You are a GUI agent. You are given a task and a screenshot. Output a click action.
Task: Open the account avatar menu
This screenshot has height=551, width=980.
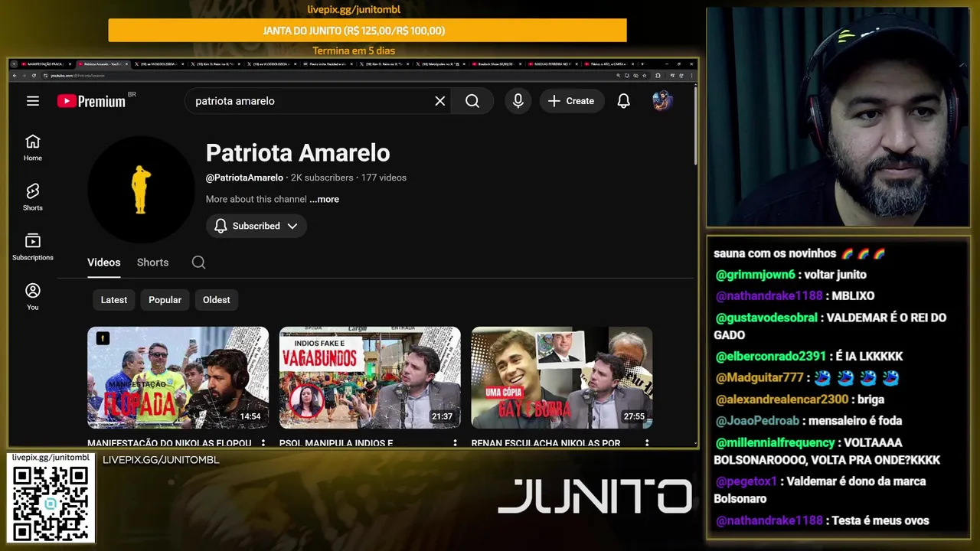point(662,101)
